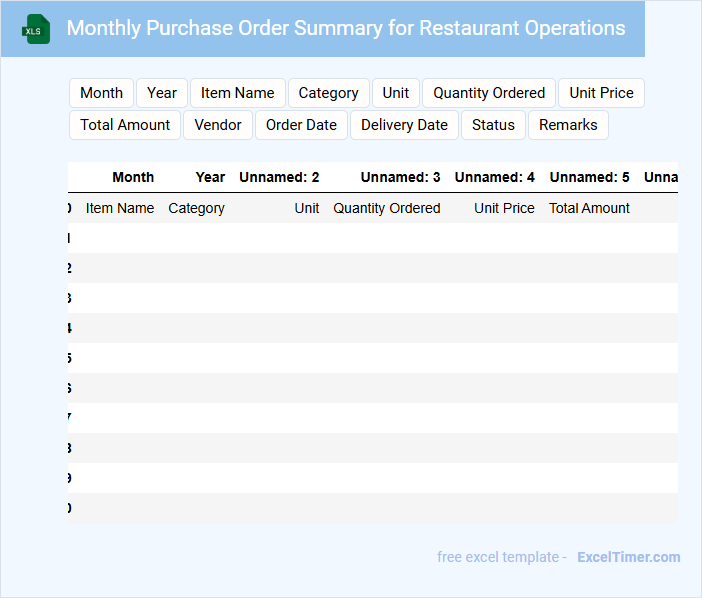Image resolution: width=702 pixels, height=598 pixels.
Task: Select the Month tag
Action: pyautogui.click(x=101, y=93)
